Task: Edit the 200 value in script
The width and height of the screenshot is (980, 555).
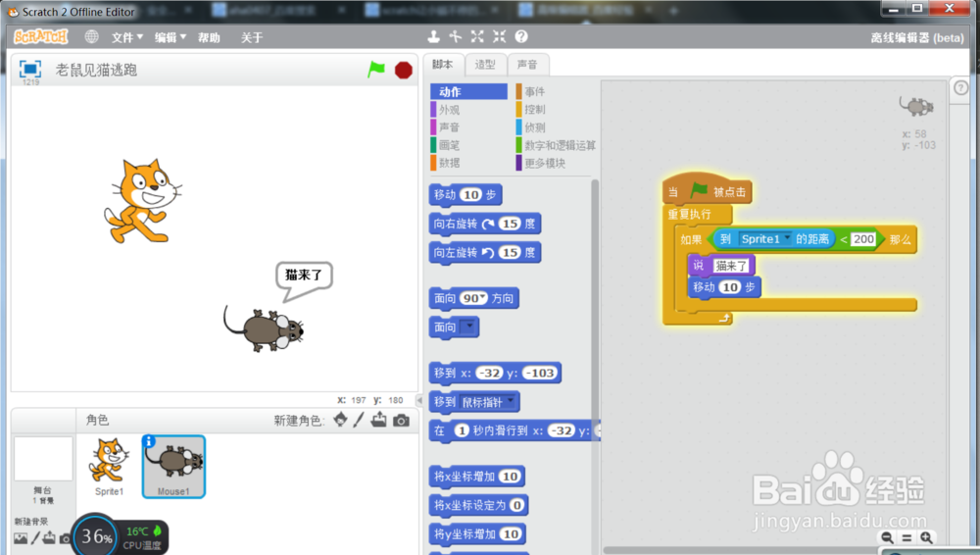Action: 863,239
